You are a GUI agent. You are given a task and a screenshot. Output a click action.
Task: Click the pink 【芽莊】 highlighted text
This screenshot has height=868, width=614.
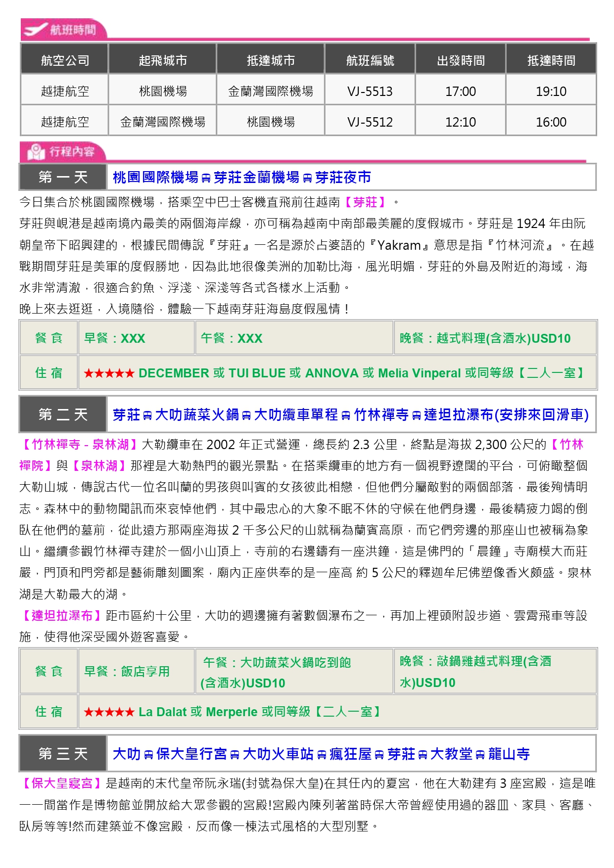tap(365, 202)
